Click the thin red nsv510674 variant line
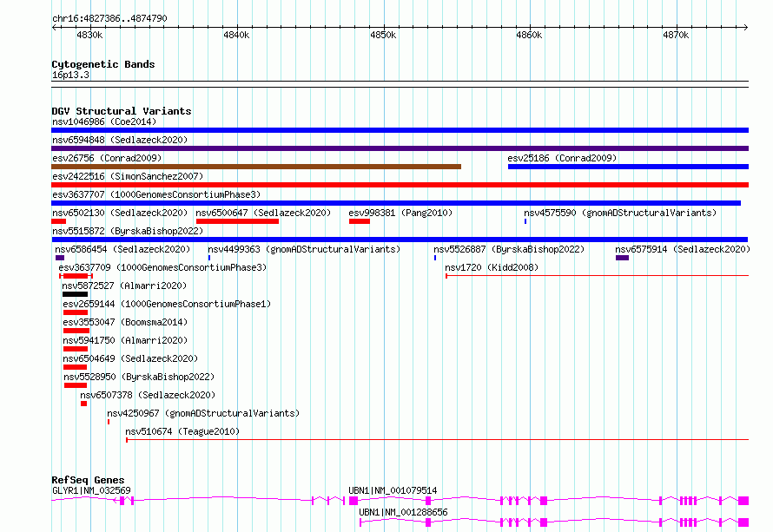773x532 pixels. pos(437,440)
